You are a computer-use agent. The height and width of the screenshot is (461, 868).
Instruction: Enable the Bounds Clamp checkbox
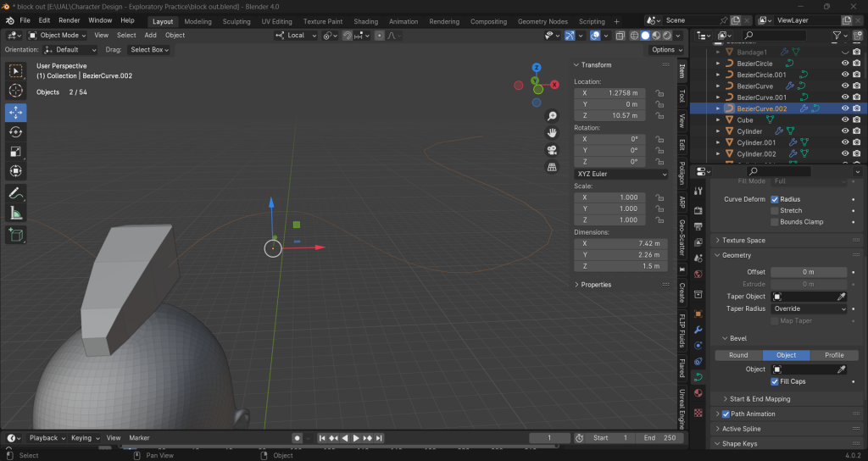point(775,222)
